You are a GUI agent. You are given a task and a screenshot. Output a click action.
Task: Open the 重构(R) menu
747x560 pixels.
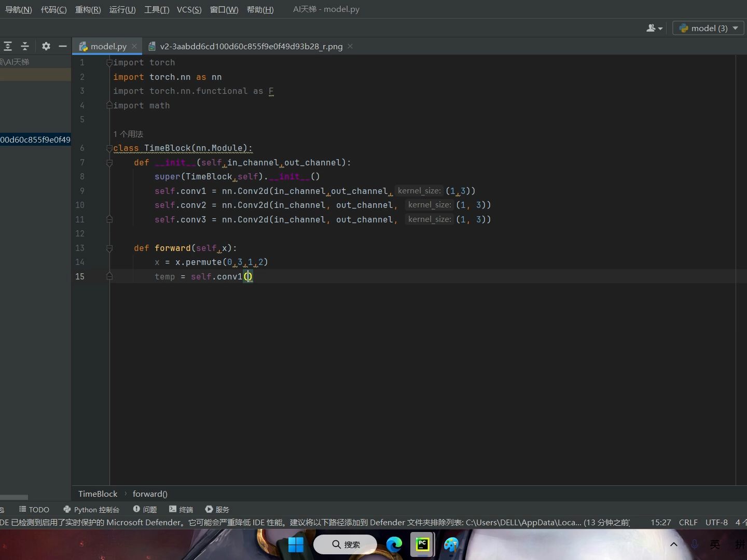[88, 9]
